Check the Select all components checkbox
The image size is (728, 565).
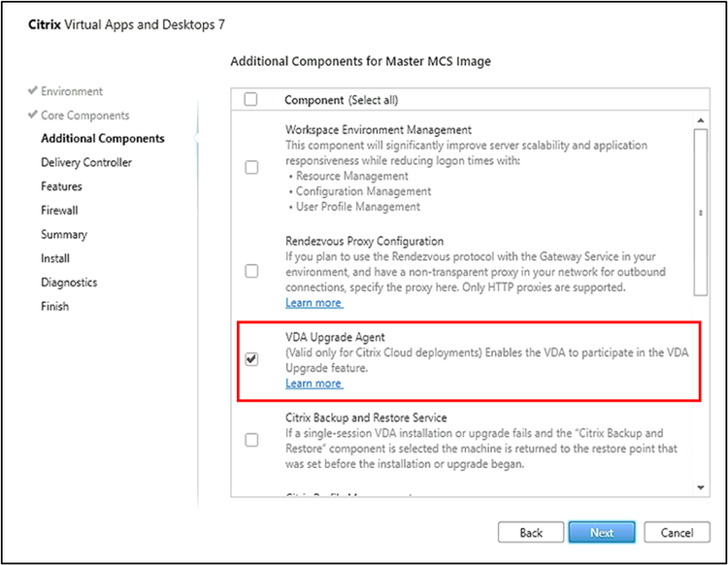[x=250, y=99]
